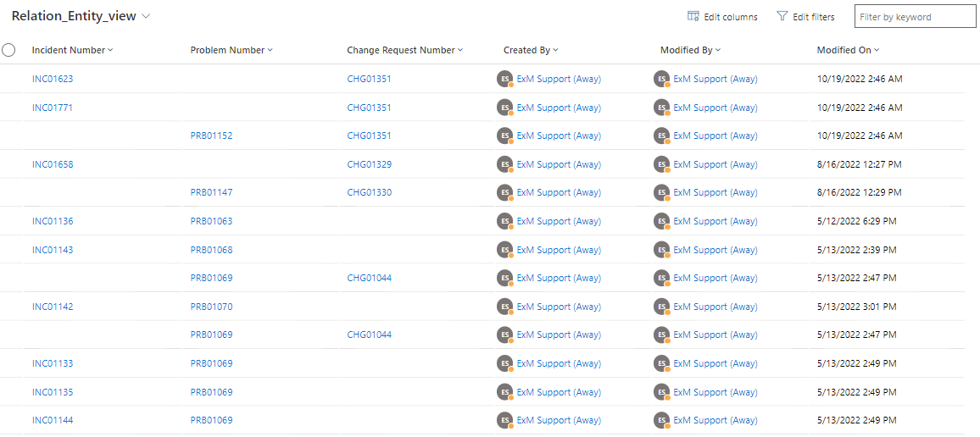This screenshot has height=437, width=980.
Task: Open the Created By column menu
Action: 531,50
